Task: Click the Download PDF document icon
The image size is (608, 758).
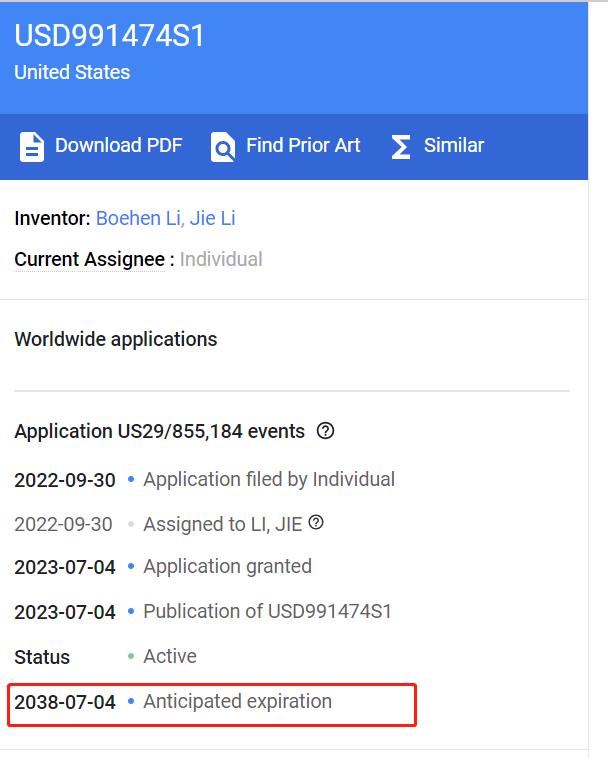Action: coord(32,146)
